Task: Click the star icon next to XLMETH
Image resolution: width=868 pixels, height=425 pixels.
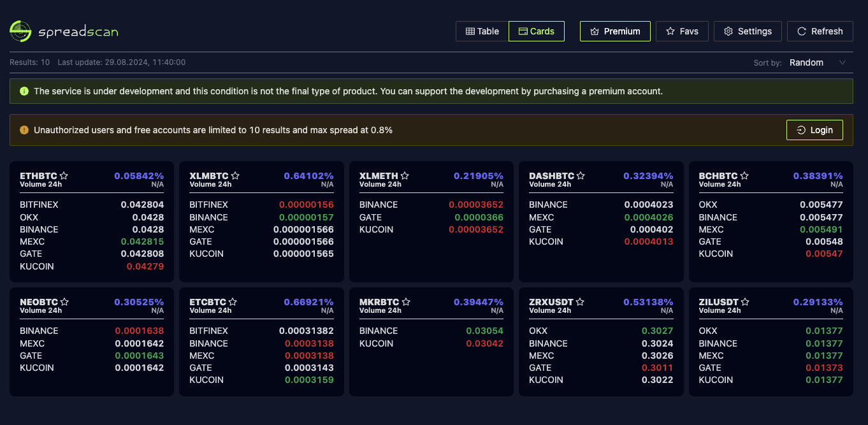Action: (x=405, y=176)
